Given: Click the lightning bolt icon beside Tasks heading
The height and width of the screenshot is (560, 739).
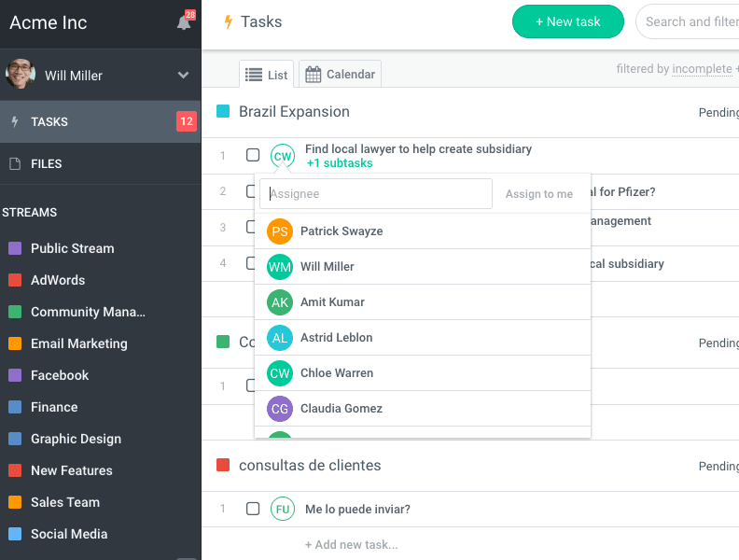Looking at the screenshot, I should (228, 22).
